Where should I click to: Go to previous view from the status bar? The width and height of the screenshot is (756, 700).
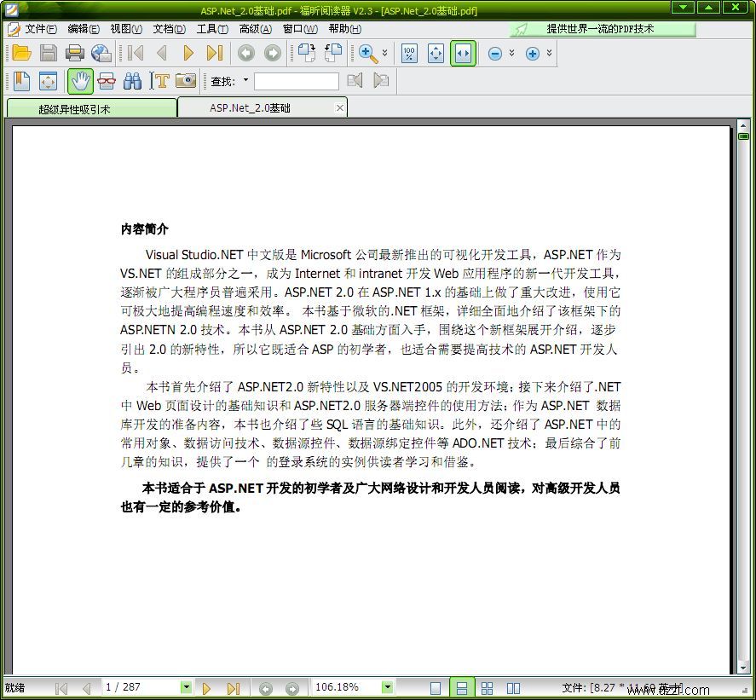click(x=265, y=688)
